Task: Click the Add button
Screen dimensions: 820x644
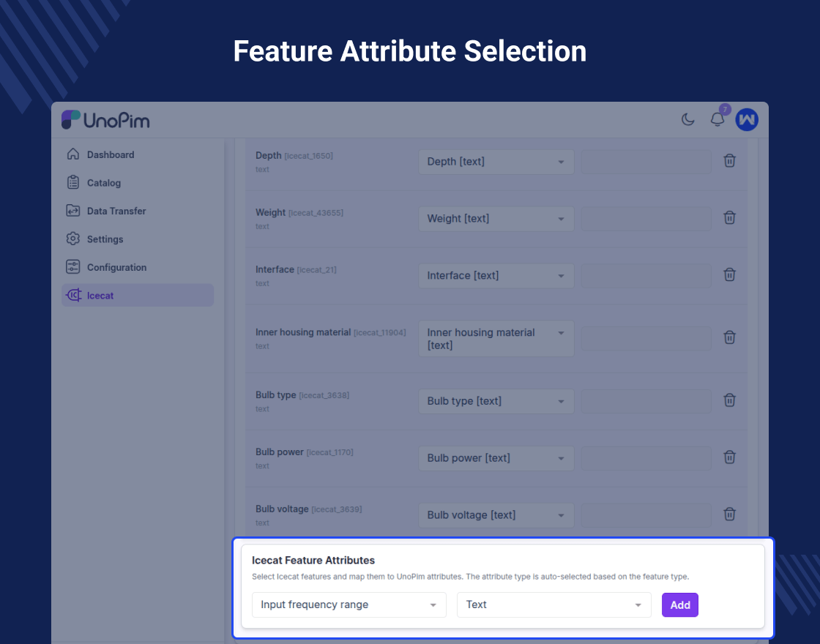Action: 680,605
